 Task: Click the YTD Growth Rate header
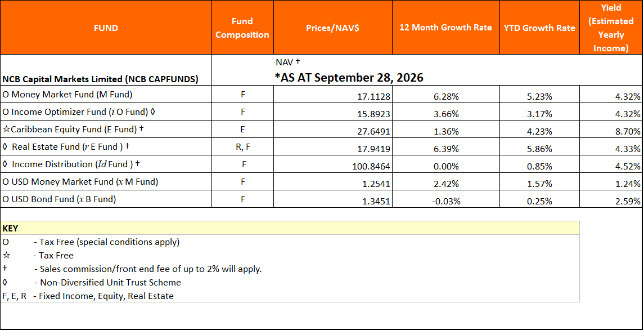539,28
